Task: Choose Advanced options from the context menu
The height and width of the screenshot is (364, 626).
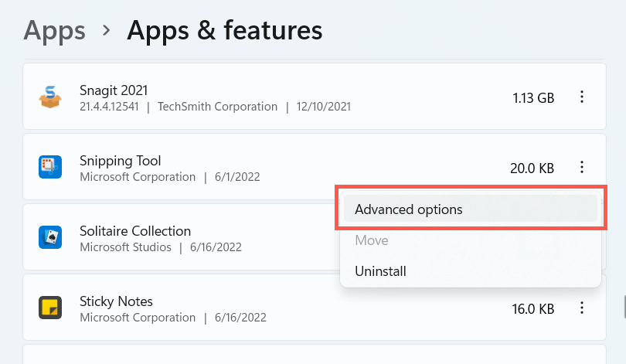Action: 409,209
